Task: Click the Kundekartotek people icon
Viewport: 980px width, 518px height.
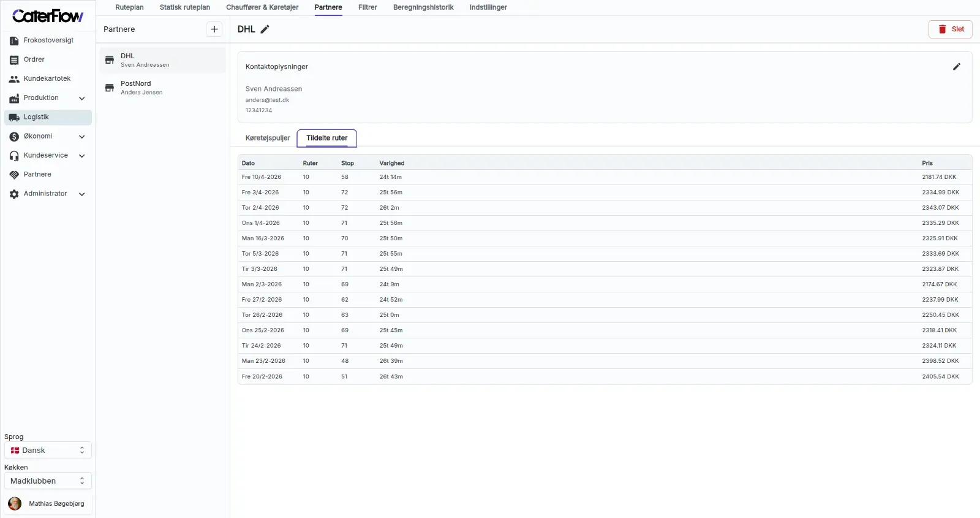Action: pos(14,79)
